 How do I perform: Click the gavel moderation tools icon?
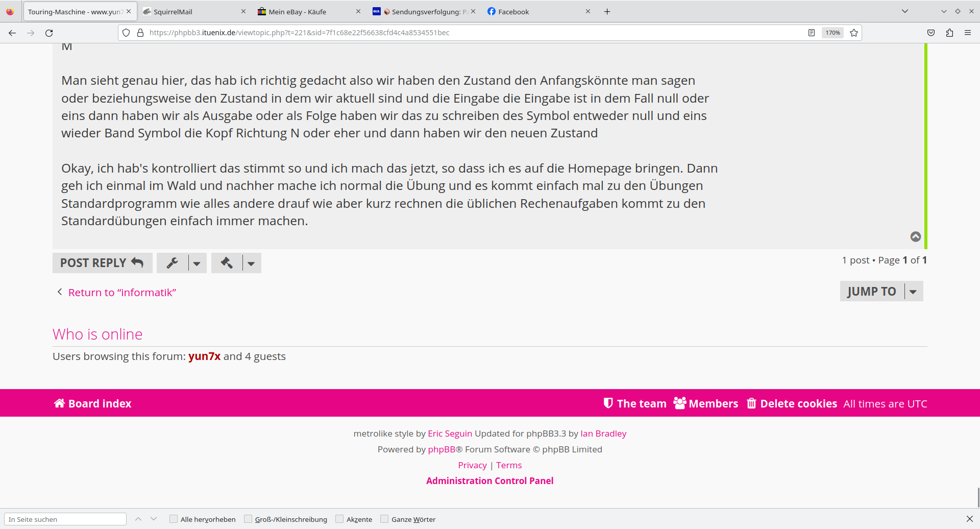(x=227, y=263)
